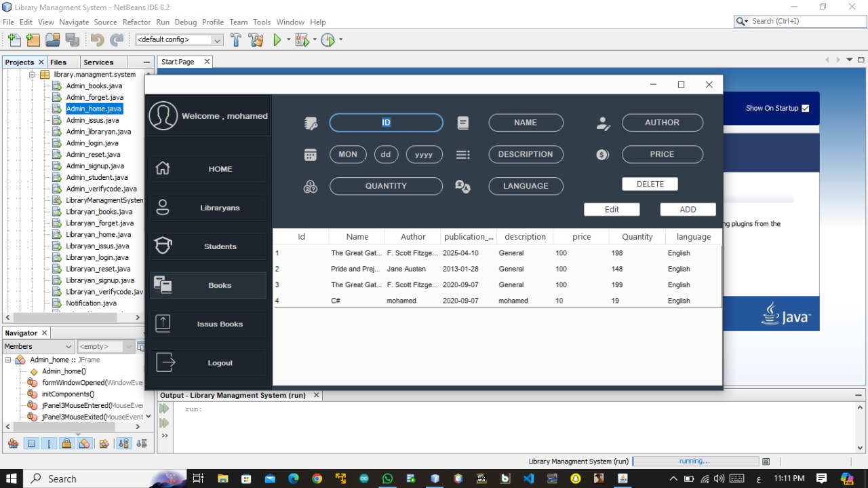This screenshot has height=488, width=868.
Task: Click the house icon beside HOME
Action: click(x=163, y=168)
